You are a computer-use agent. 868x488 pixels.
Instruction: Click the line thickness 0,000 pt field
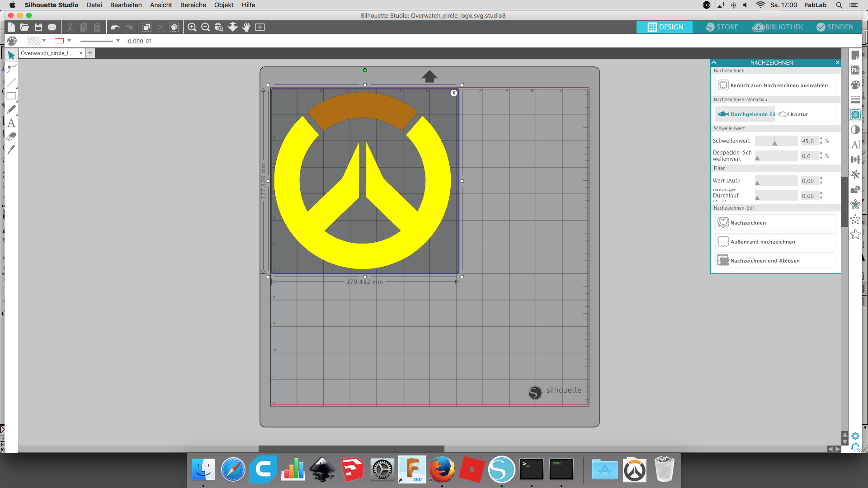pyautogui.click(x=135, y=41)
